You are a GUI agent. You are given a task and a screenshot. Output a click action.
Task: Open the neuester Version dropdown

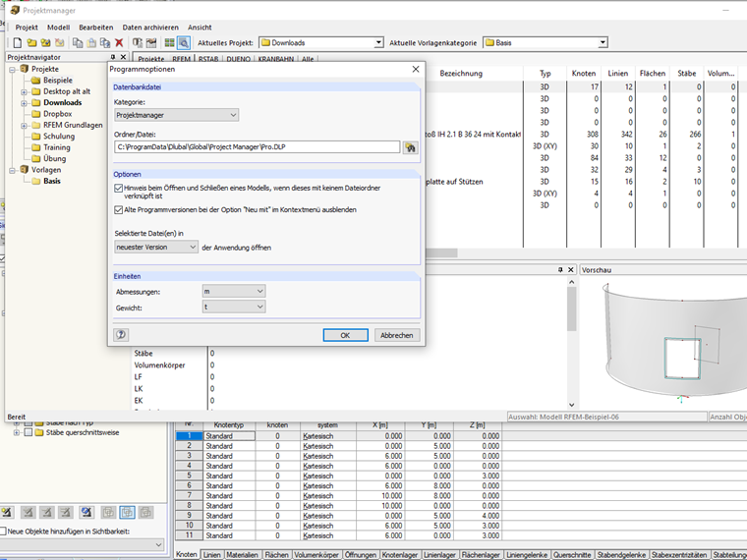(155, 248)
